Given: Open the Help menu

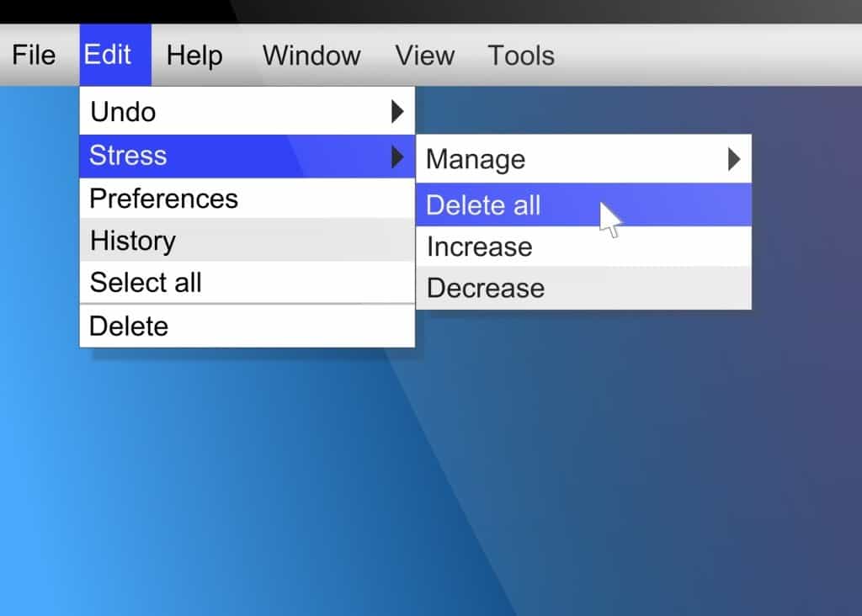Looking at the screenshot, I should point(194,56).
